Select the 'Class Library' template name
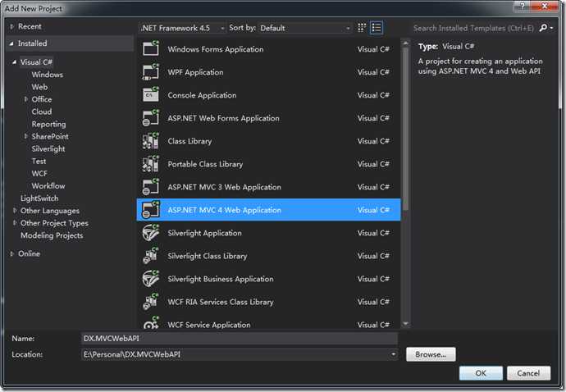Image resolution: width=566 pixels, height=392 pixels. point(189,141)
